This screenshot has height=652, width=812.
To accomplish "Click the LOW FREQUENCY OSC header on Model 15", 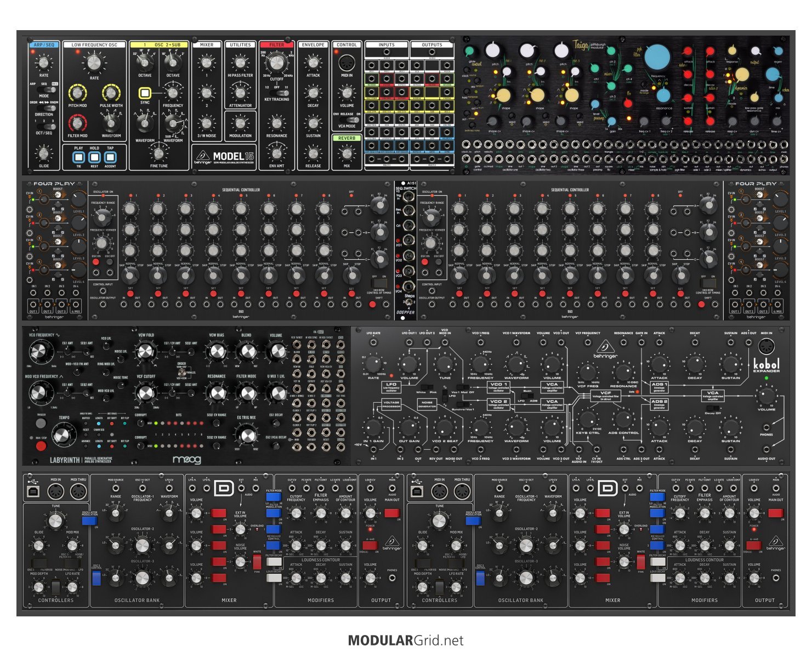I will point(94,45).
